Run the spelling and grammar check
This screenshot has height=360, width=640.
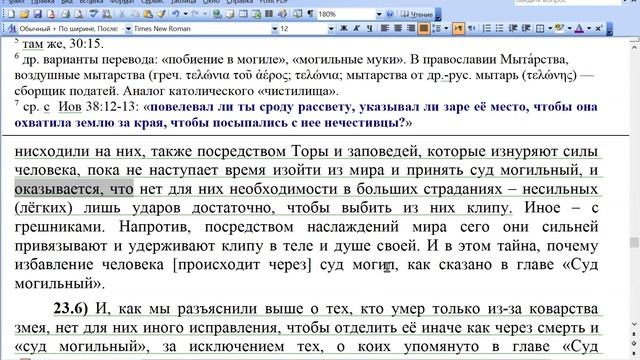coord(94,14)
